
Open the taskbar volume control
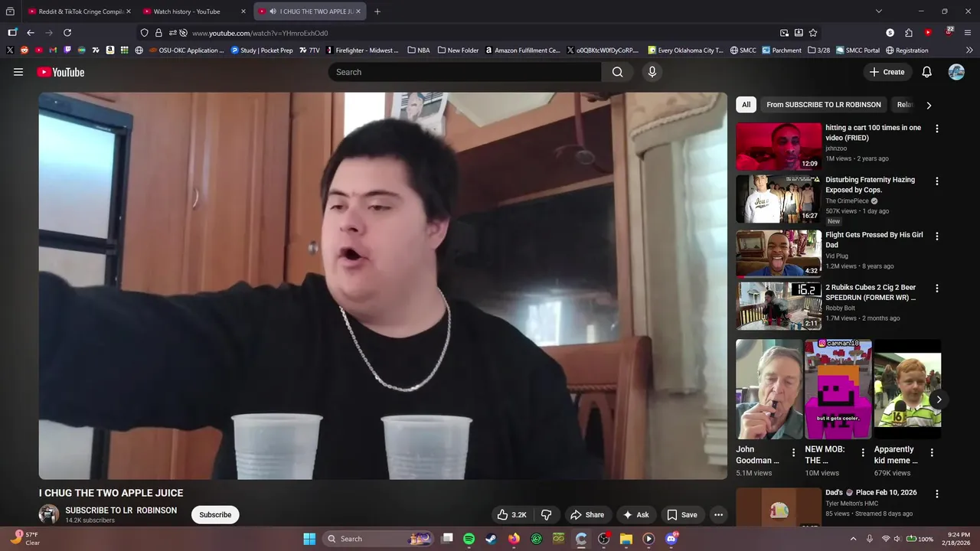(897, 539)
